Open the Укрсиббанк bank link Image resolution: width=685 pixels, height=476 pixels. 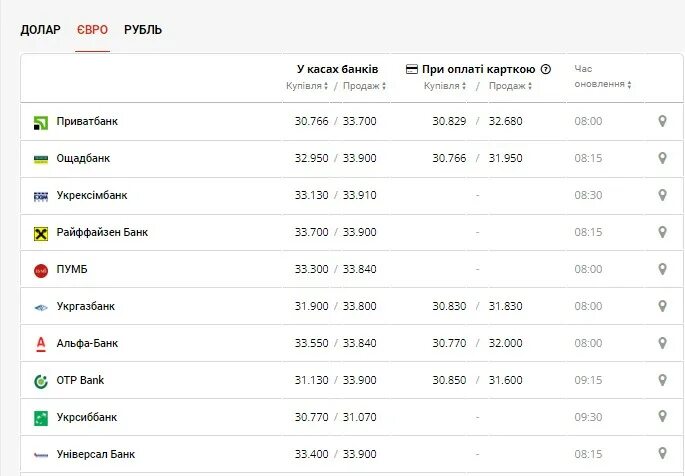(x=86, y=417)
